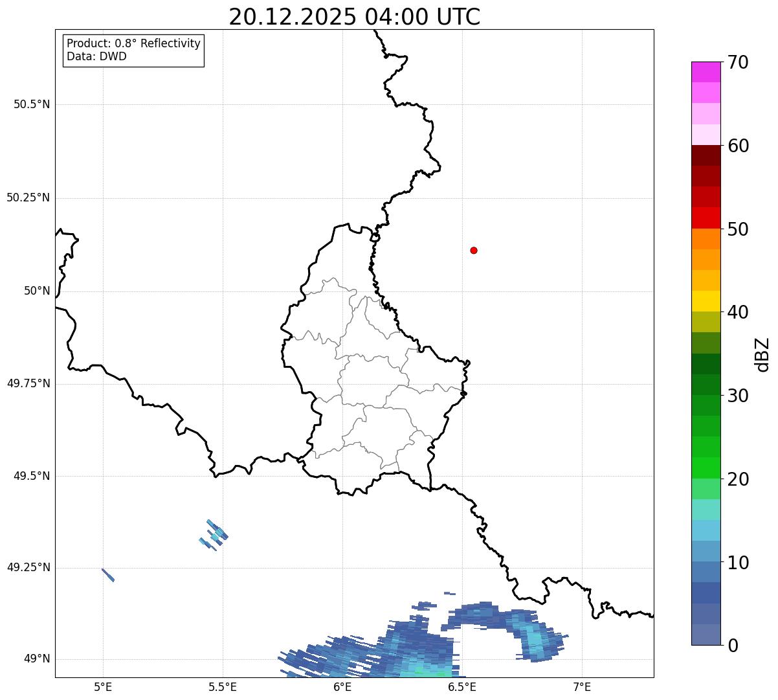Click the latitude label 50°N

[37, 291]
